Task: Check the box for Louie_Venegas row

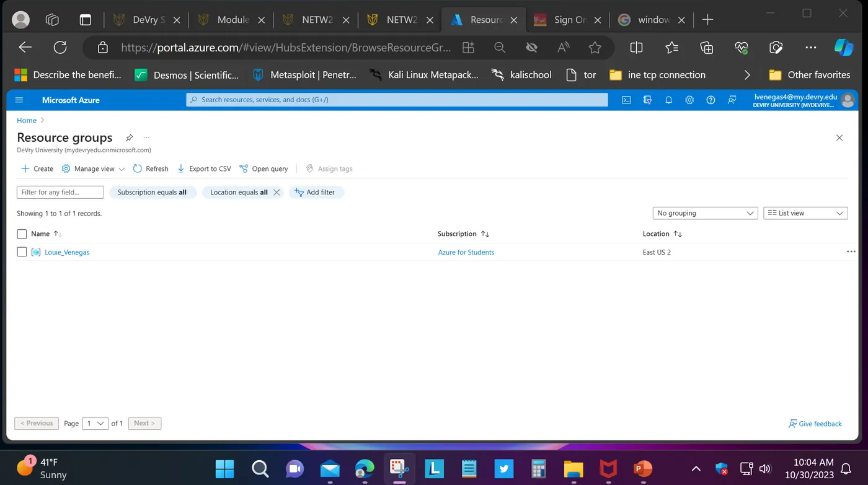Action: pyautogui.click(x=22, y=252)
